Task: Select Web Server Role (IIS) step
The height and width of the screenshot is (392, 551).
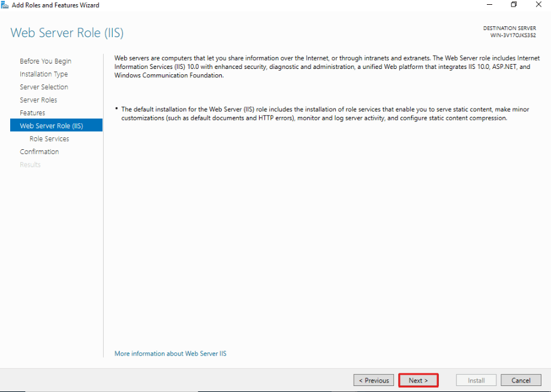Action: coord(56,125)
